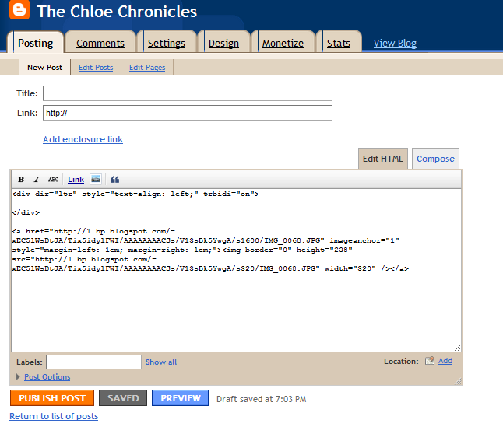Go to Edit Pages sub-tab
This screenshot has width=503, height=448.
147,68
